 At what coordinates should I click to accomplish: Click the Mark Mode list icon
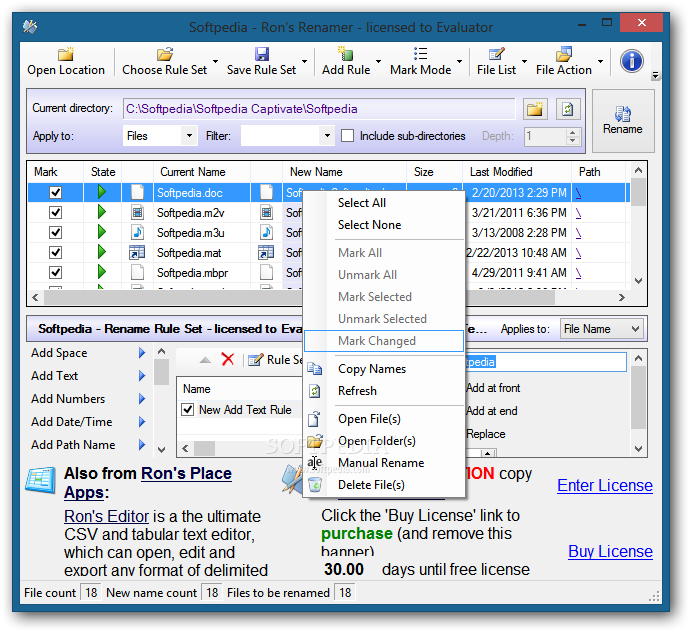(420, 54)
